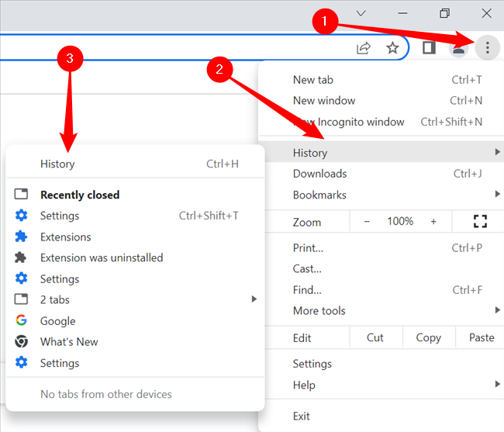Open Settings in the main menu
The image size is (504, 432).
coord(381,364)
